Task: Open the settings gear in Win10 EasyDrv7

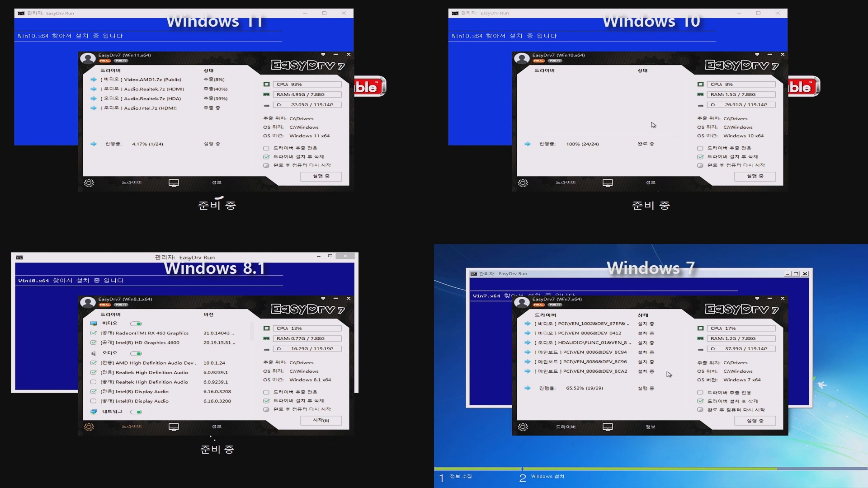Action: 523,183
